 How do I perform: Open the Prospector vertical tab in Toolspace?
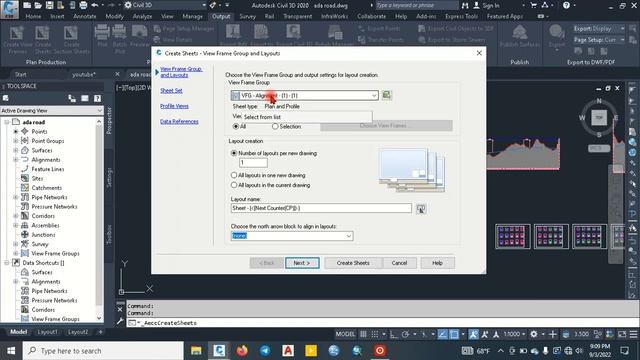point(109,121)
